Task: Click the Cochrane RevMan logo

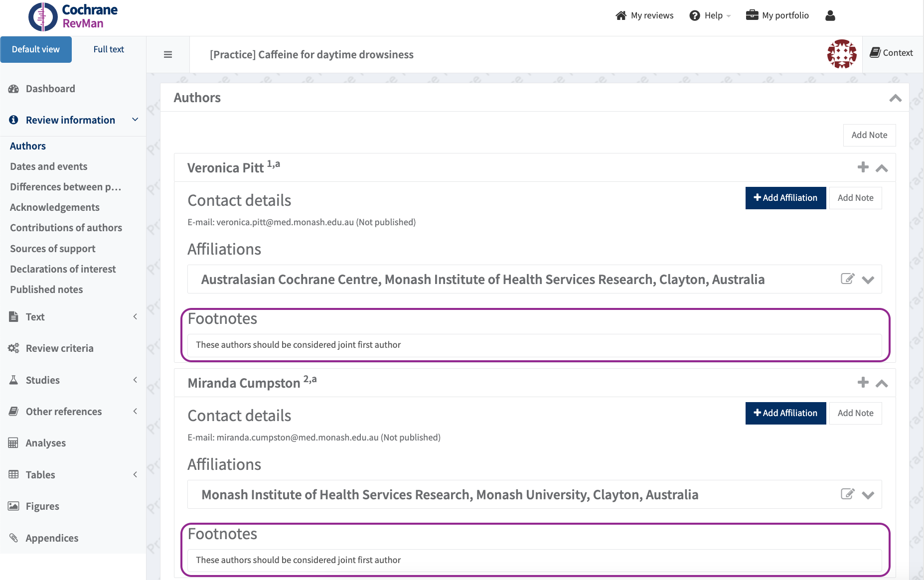Action: (x=73, y=17)
